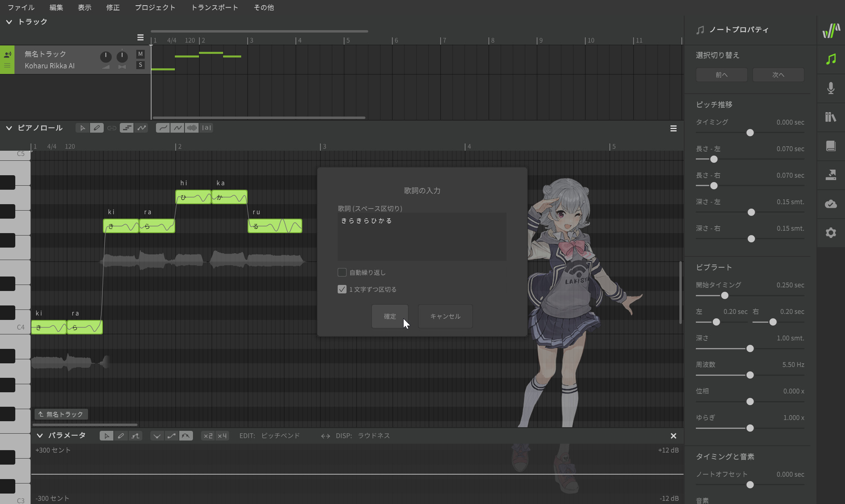Open the EDIT ピッチベンド parameter dropdown
This screenshot has height=504, width=845.
(281, 436)
